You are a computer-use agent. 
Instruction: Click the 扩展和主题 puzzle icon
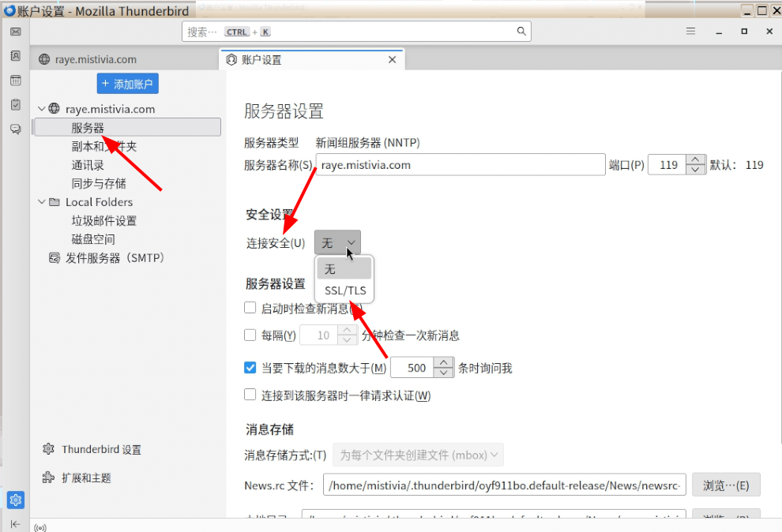click(48, 478)
